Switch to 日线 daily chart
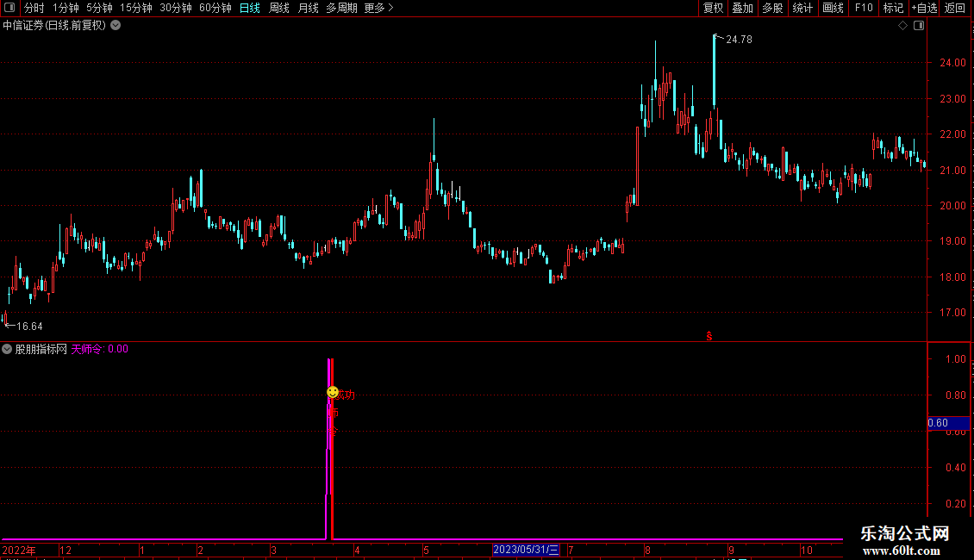 250,8
